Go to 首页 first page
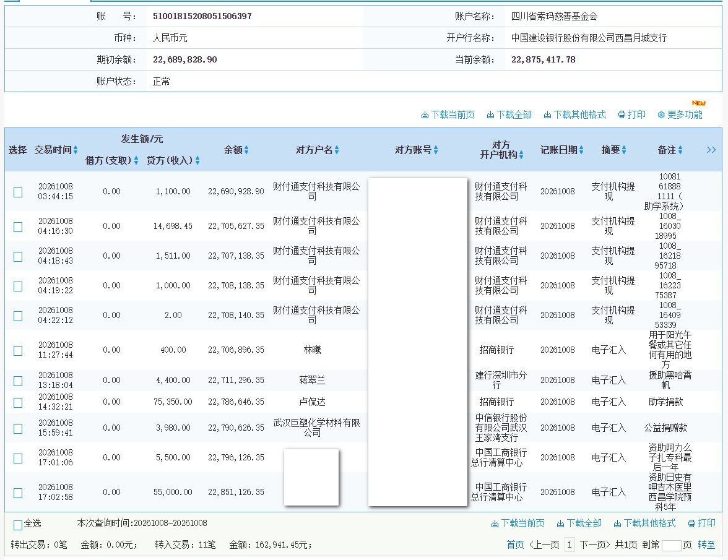The height and width of the screenshot is (560, 728). (x=515, y=545)
